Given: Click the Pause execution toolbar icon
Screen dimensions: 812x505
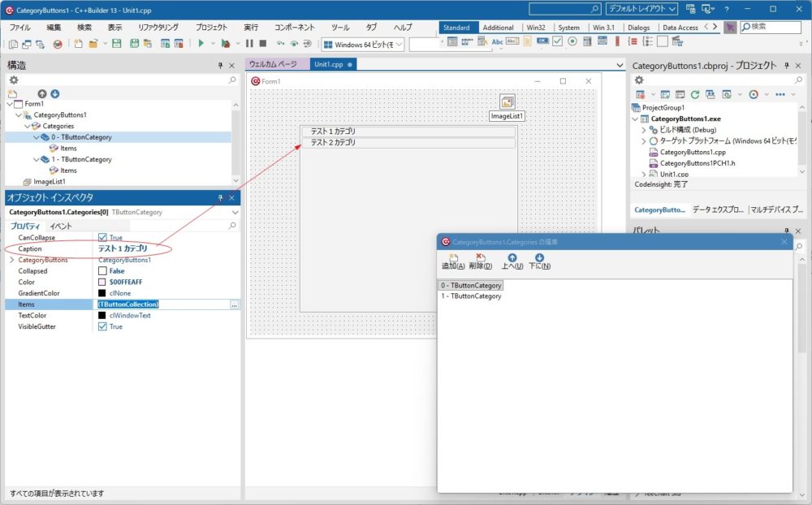Looking at the screenshot, I should point(249,44).
